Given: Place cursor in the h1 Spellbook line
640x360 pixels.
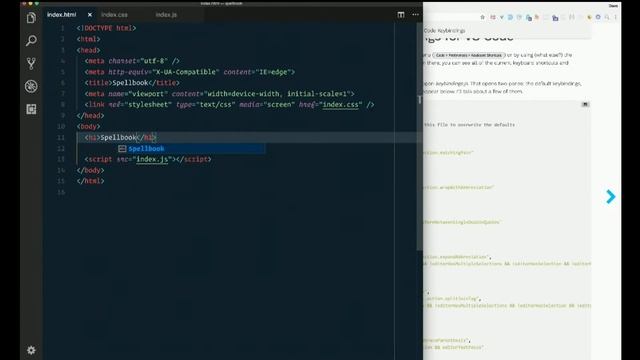Looking at the screenshot, I should (x=120, y=138).
